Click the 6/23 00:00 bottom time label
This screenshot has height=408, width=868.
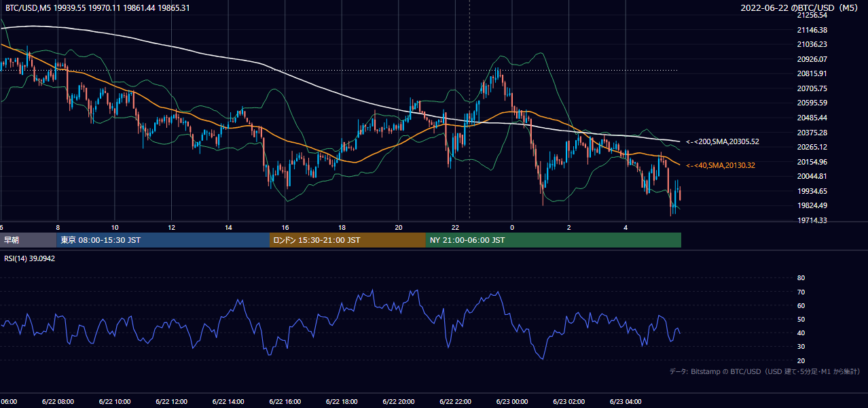(x=513, y=401)
